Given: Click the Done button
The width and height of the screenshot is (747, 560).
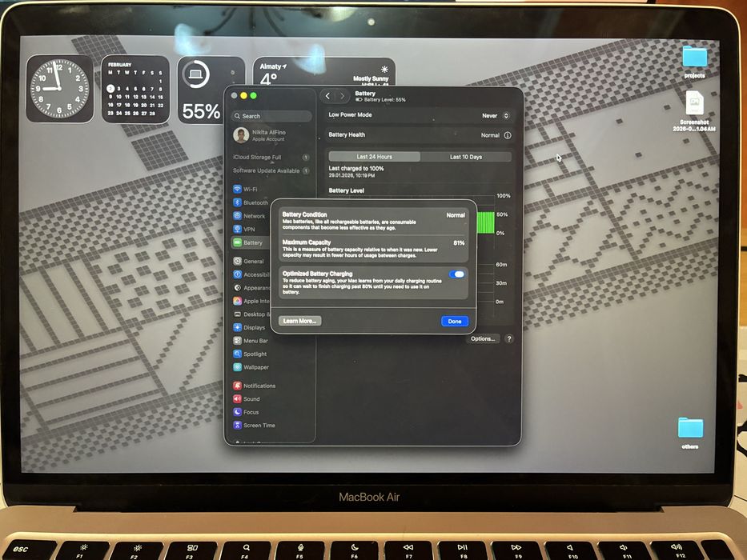Looking at the screenshot, I should coord(455,322).
